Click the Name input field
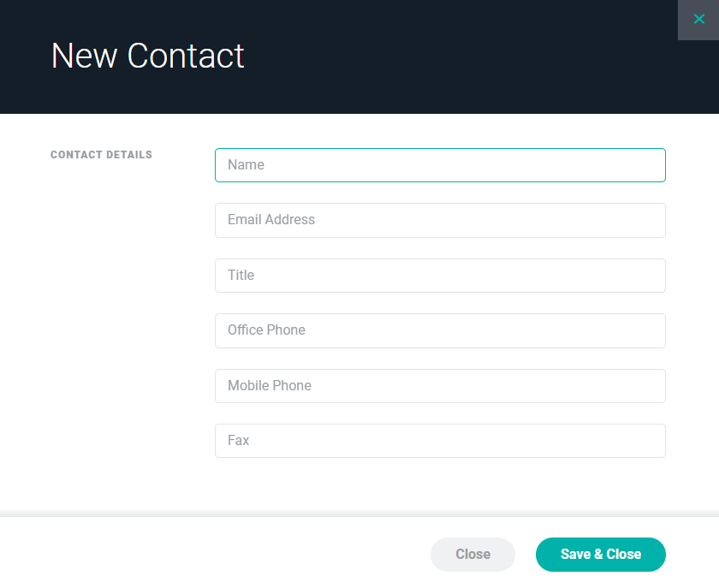Viewport: 719px width, 588px height. point(440,165)
